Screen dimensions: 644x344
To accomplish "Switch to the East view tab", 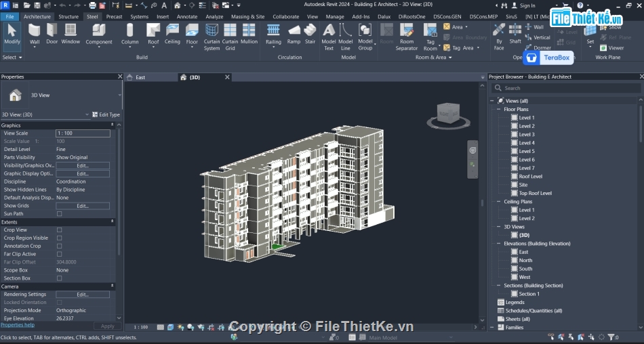I will [140, 77].
